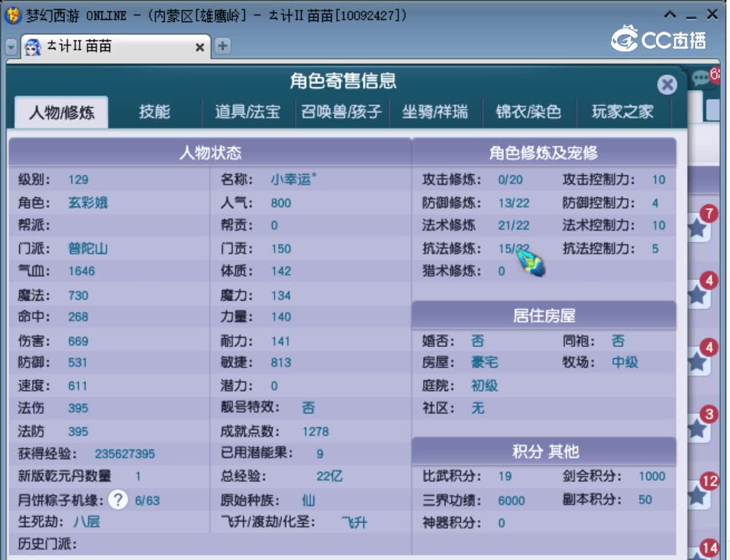Open the 锦衣/染色 tab
Screen dimensions: 730x560
pos(528,112)
